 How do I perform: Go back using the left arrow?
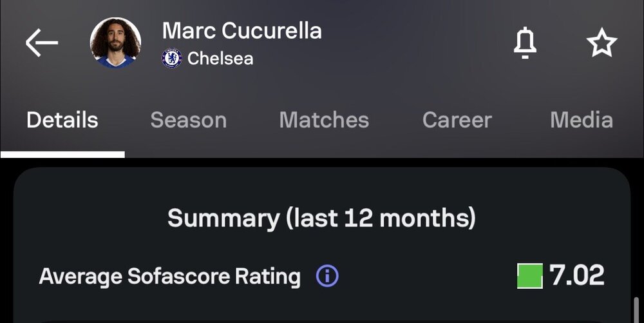[42, 43]
